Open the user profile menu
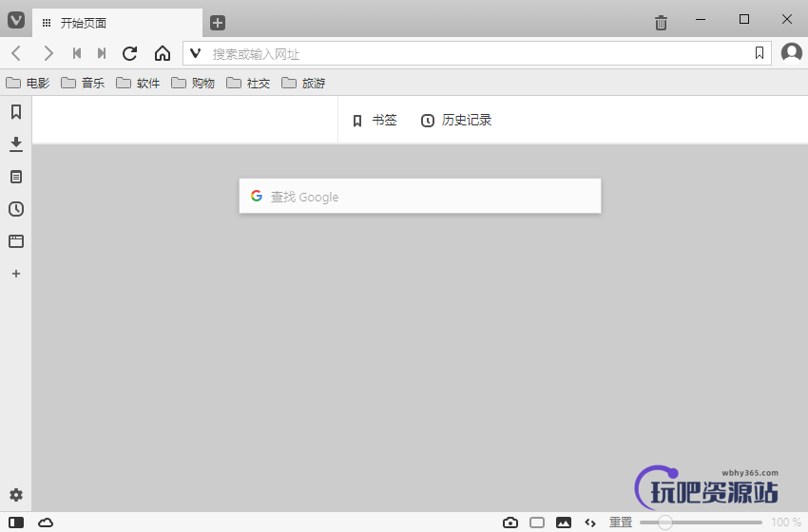Image resolution: width=808 pixels, height=532 pixels. click(x=791, y=52)
